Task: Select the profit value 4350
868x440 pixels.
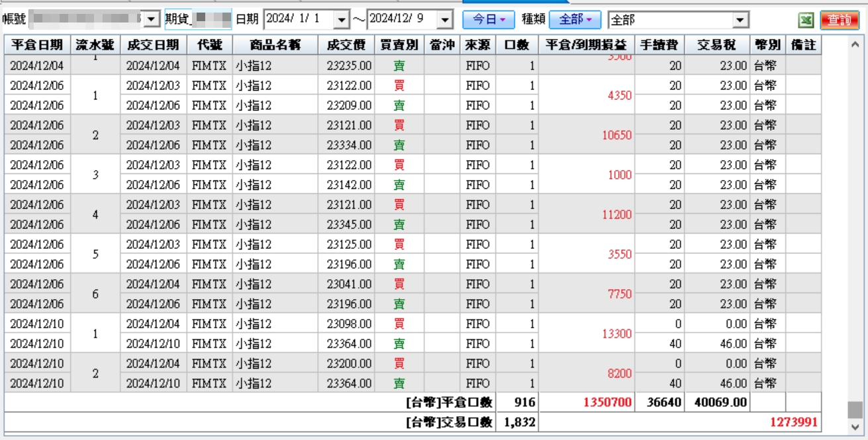Action: pos(620,95)
